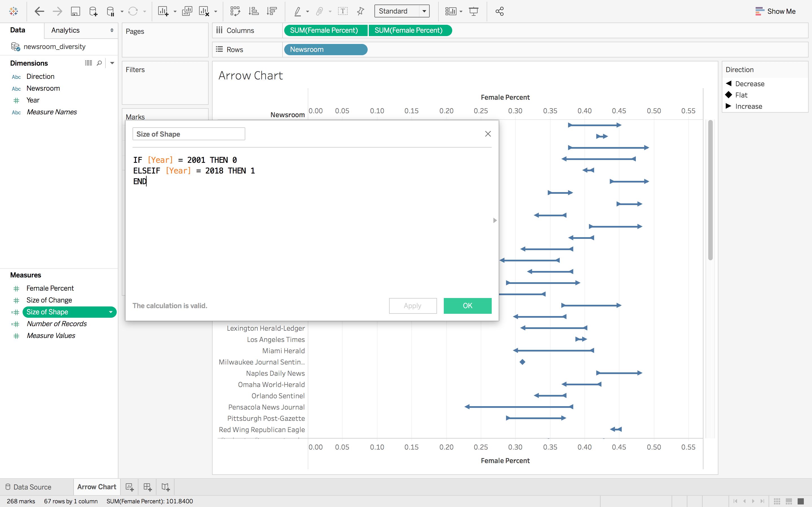
Task: Open the Size of Shape pill menu
Action: click(x=111, y=312)
